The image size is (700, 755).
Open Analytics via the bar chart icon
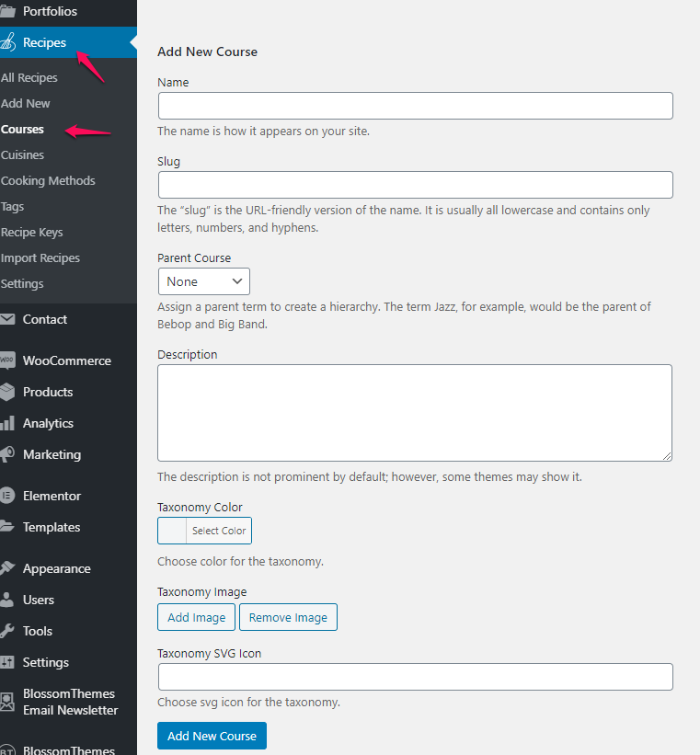(x=7, y=423)
